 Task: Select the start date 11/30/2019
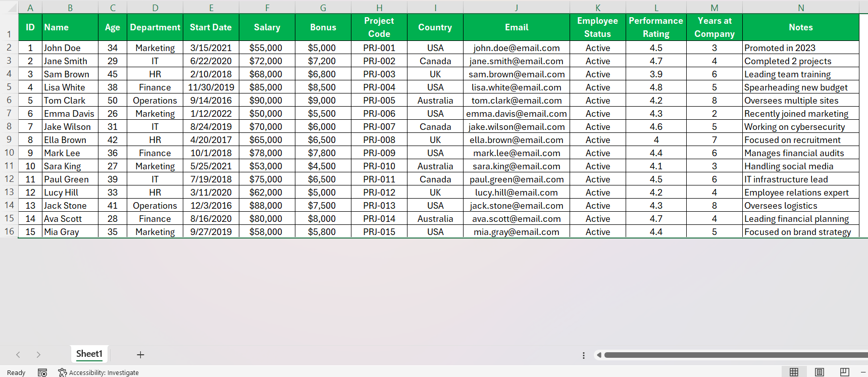(x=211, y=87)
